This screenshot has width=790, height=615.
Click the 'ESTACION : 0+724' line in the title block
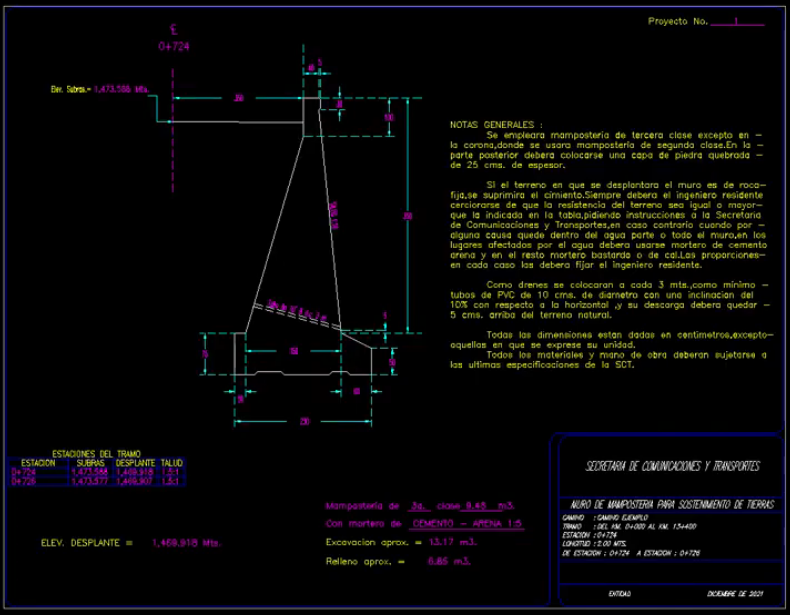589,535
